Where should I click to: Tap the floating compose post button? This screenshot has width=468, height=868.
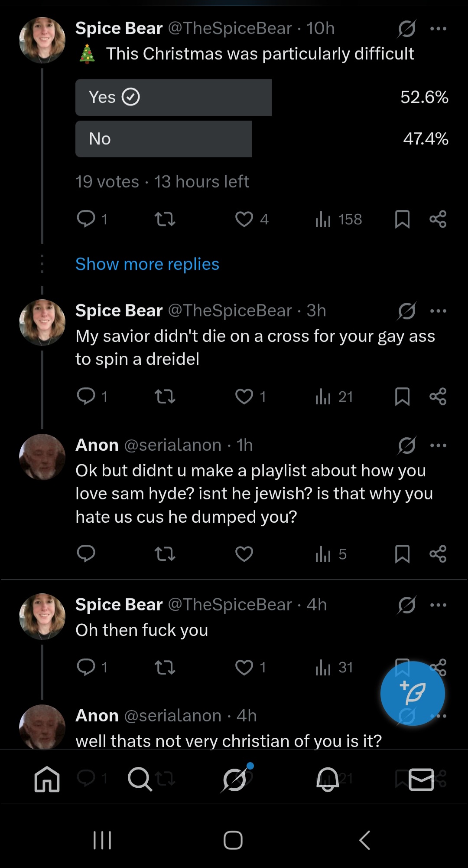coord(413,693)
